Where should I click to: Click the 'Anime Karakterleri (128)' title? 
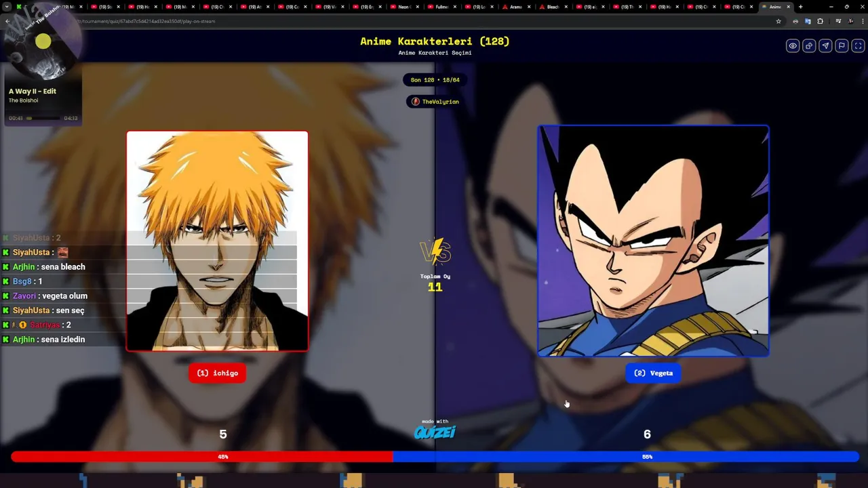click(435, 41)
